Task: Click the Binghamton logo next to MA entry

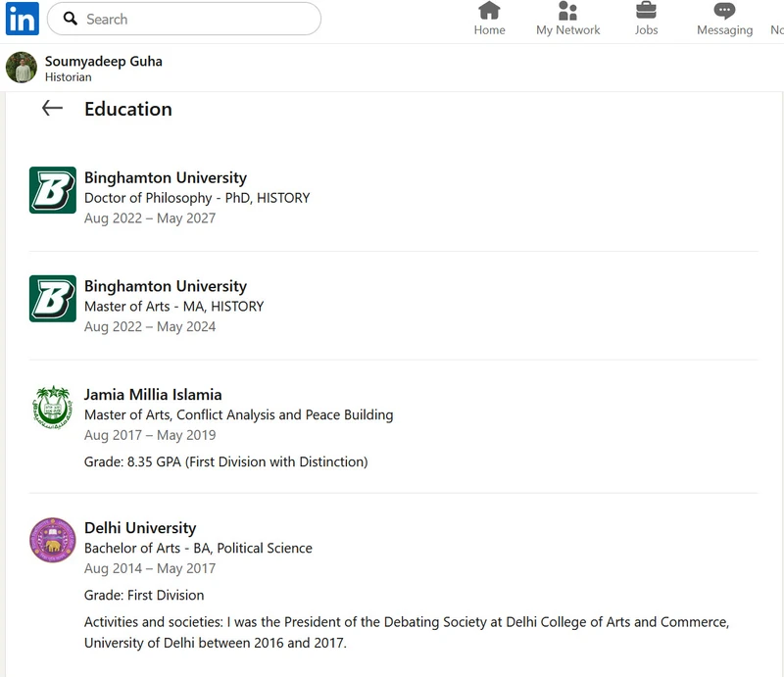Action: coord(53,299)
